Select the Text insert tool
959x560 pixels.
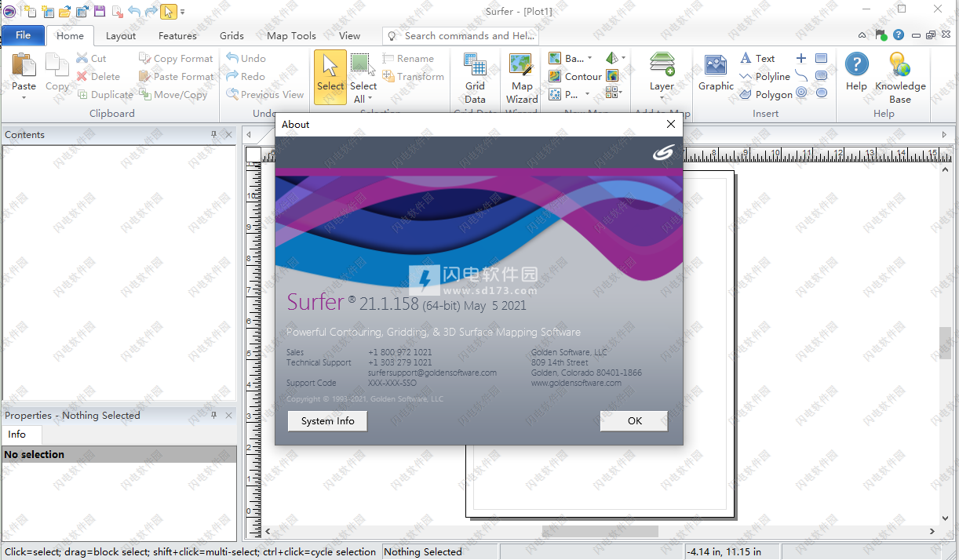click(x=757, y=58)
